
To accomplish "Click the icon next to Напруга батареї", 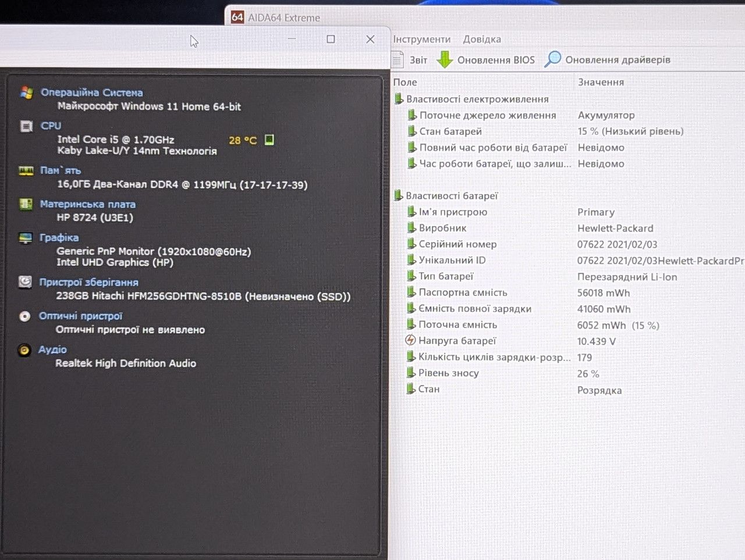I will [410, 341].
